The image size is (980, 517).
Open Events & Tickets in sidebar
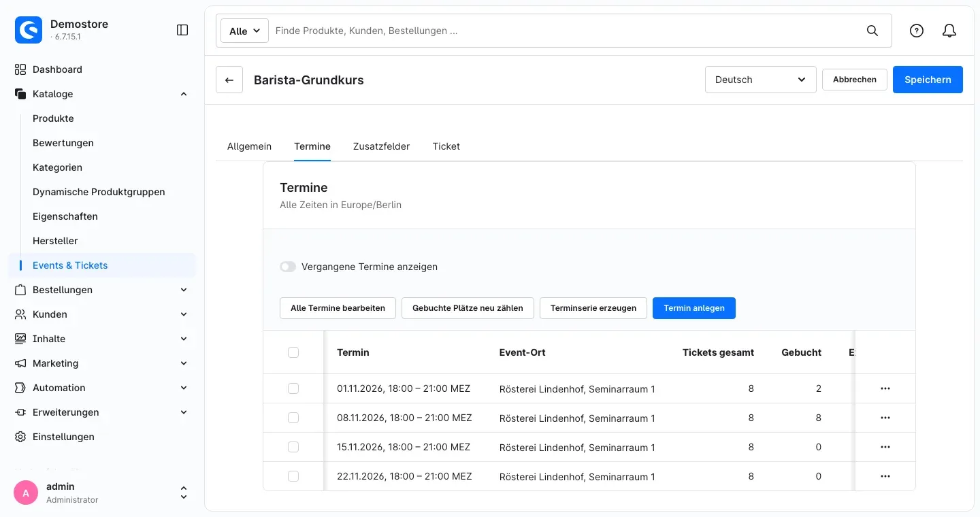pos(102,265)
